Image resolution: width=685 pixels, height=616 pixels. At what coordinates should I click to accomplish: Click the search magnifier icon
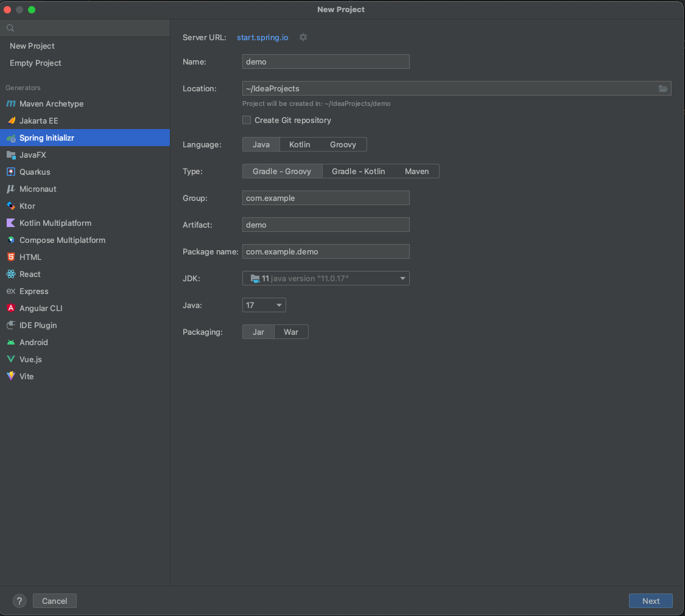click(10, 28)
